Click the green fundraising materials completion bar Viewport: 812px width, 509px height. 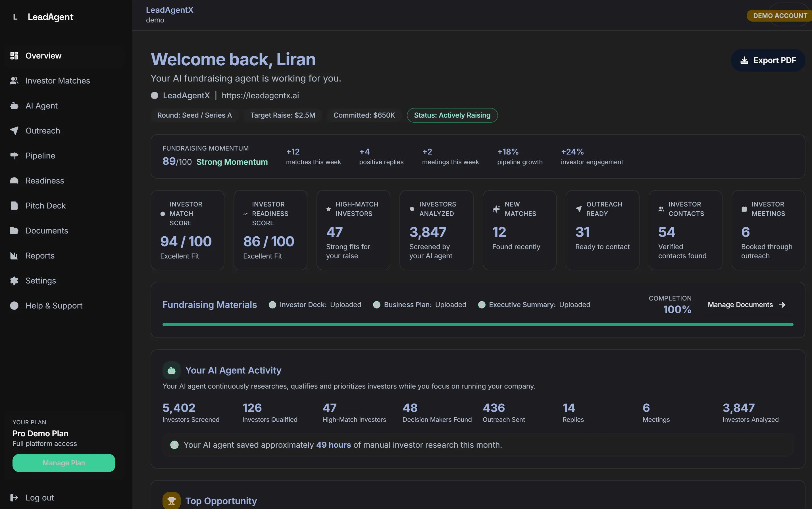[x=478, y=325]
